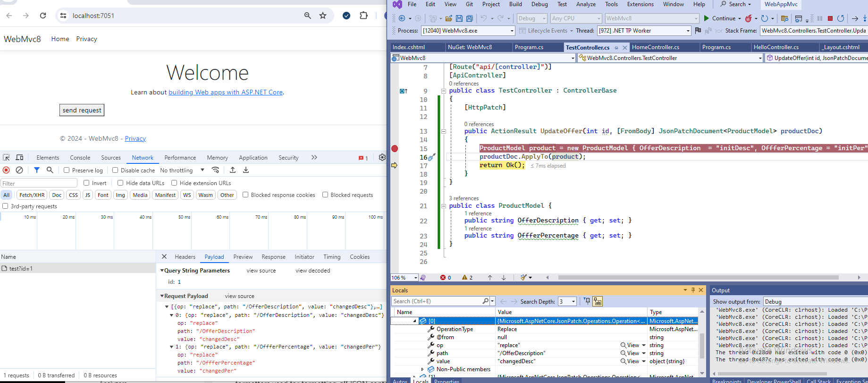This screenshot has height=383, width=868.
Task: Go back in the browser
Action: point(9,16)
